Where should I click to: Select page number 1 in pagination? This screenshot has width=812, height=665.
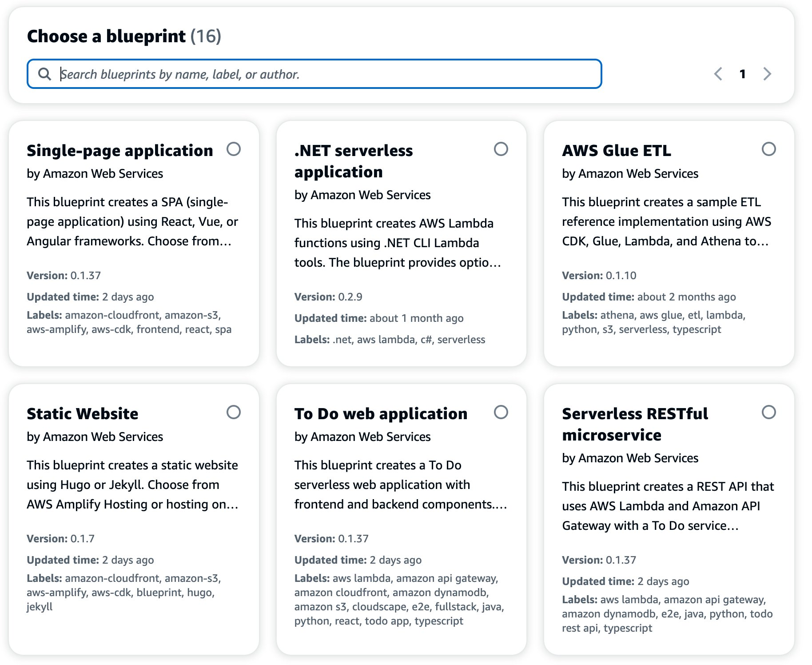click(742, 74)
